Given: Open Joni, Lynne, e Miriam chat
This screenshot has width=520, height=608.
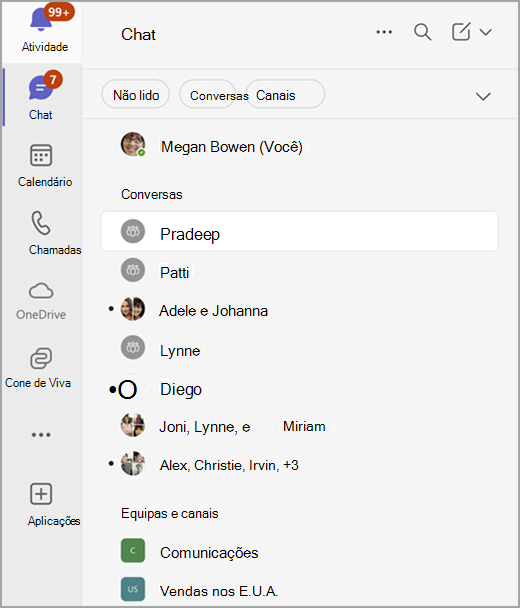Looking at the screenshot, I should (299, 426).
